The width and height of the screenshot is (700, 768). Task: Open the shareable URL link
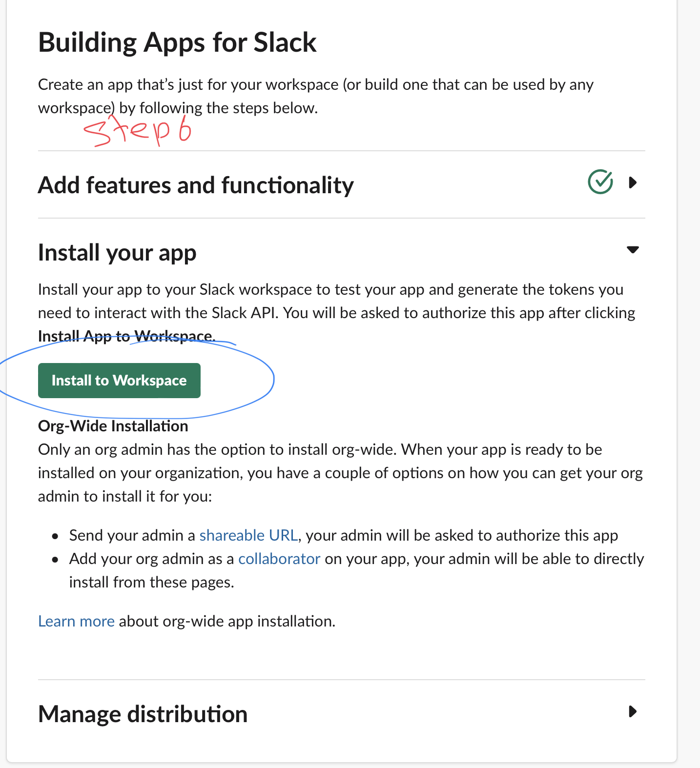[248, 535]
